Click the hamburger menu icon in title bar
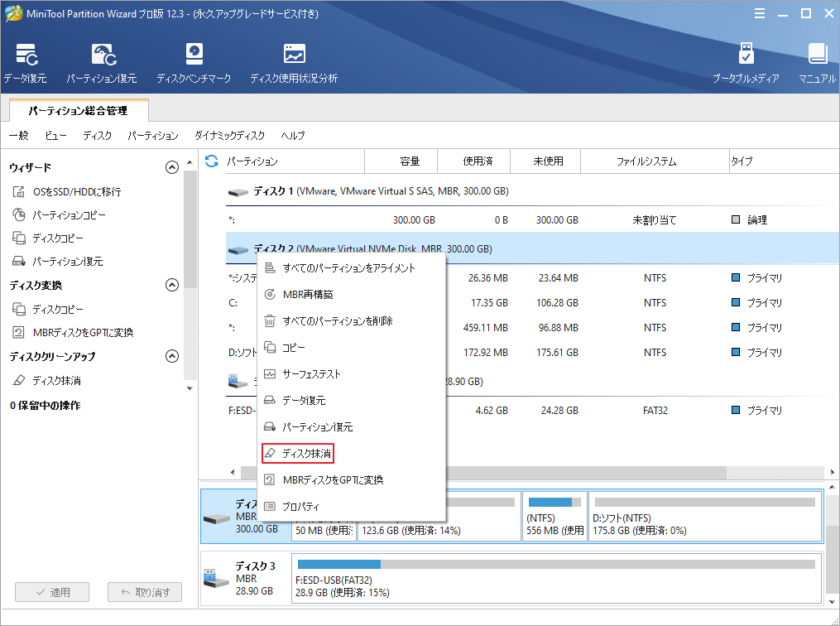Screen dimensions: 840x626 [760, 14]
